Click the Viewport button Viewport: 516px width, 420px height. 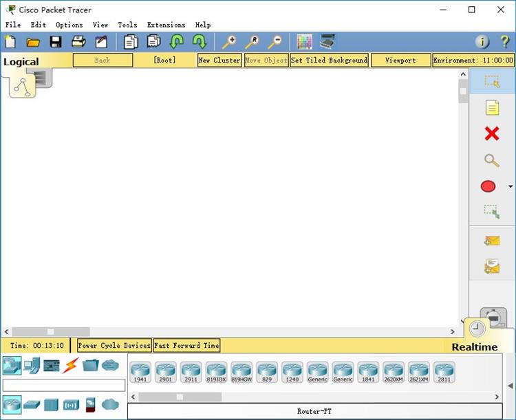coord(401,60)
